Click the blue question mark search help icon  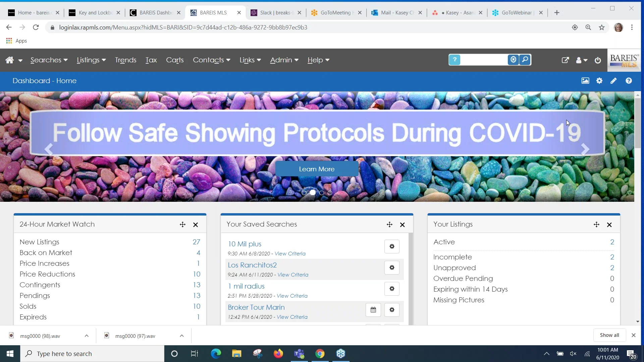point(454,60)
